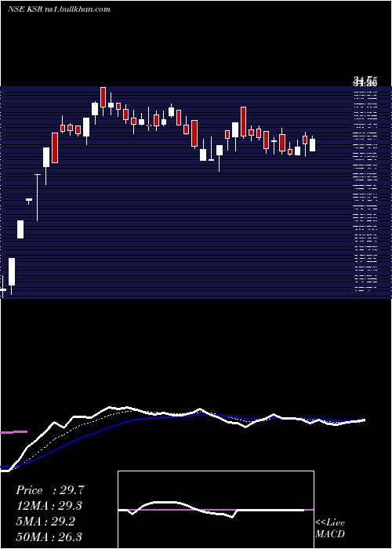Click the last white candlestick on the right

tap(312, 145)
